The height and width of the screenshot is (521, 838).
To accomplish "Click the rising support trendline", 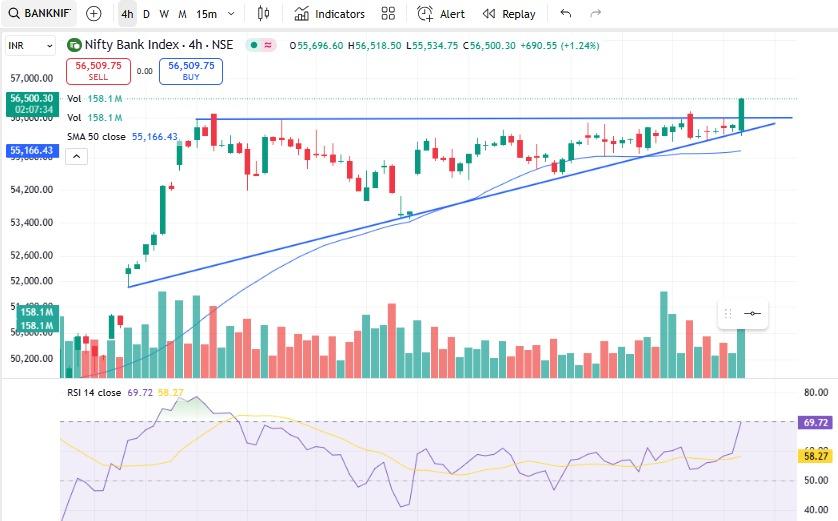I will tap(452, 206).
